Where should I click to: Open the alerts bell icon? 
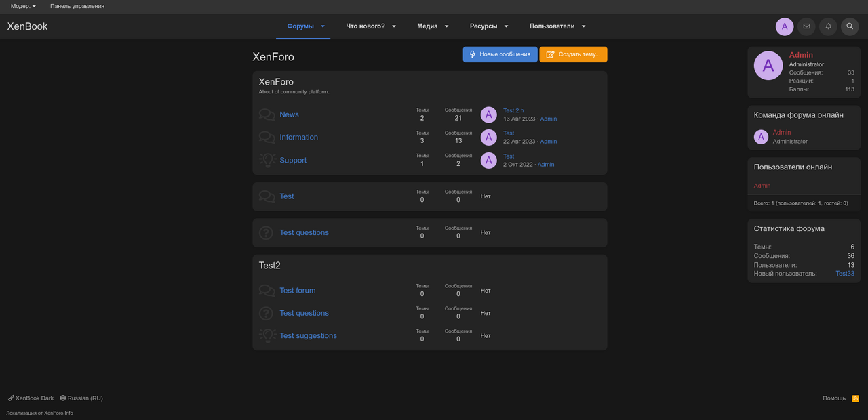tap(828, 26)
